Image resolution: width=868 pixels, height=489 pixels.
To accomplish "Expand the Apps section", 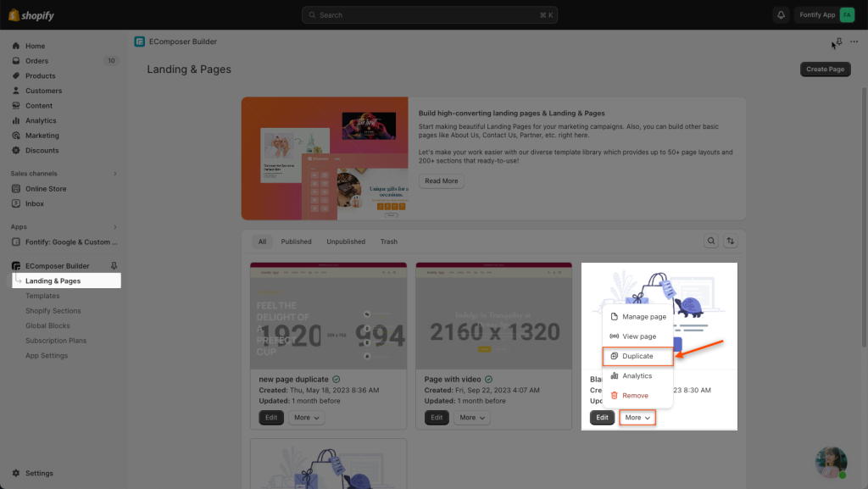I will (115, 227).
